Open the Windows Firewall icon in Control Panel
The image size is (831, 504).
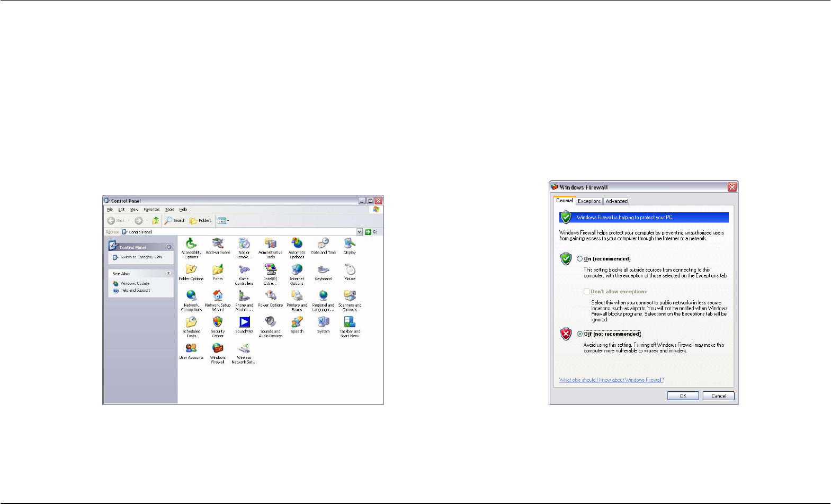click(x=218, y=348)
